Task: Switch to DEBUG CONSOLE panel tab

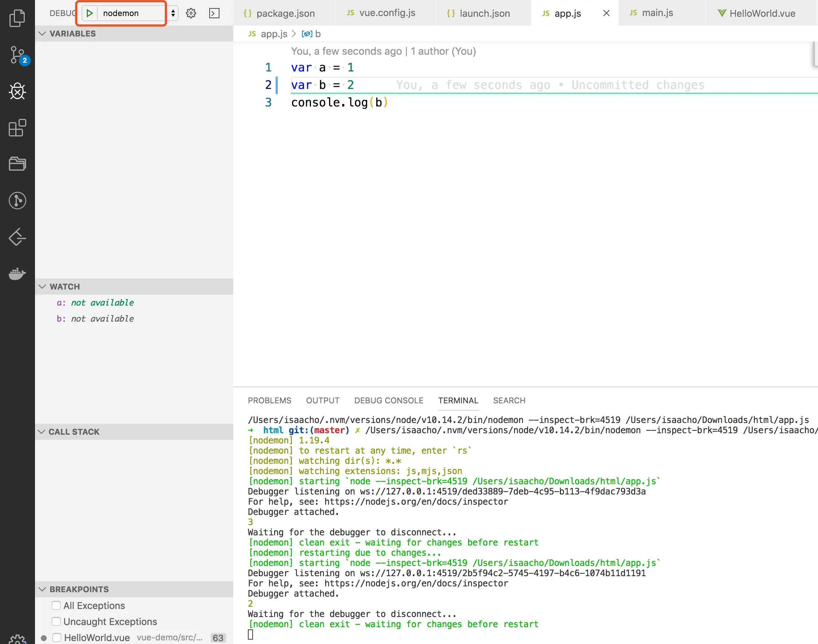Action: 388,400
